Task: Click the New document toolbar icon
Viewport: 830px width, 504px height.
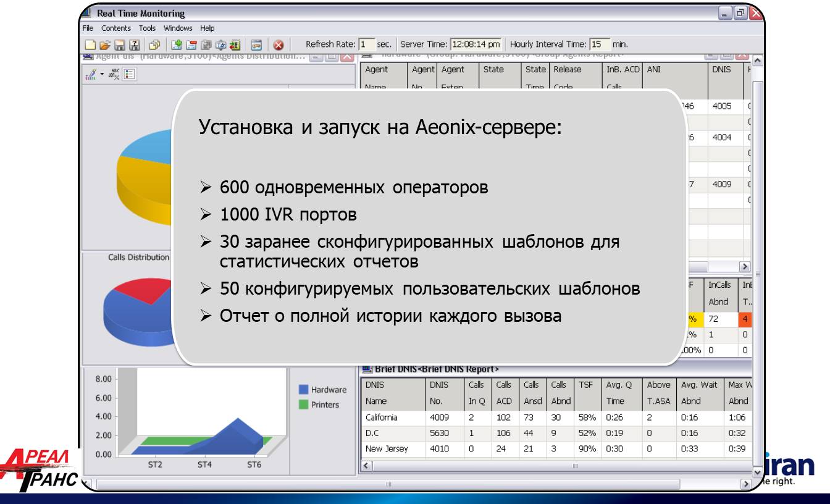Action: (x=90, y=44)
